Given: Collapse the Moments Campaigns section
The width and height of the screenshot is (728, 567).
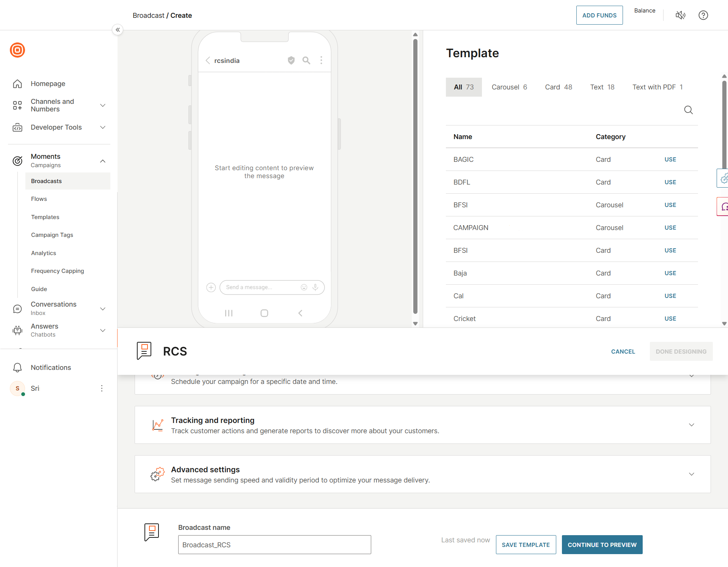Looking at the screenshot, I should pos(103,161).
